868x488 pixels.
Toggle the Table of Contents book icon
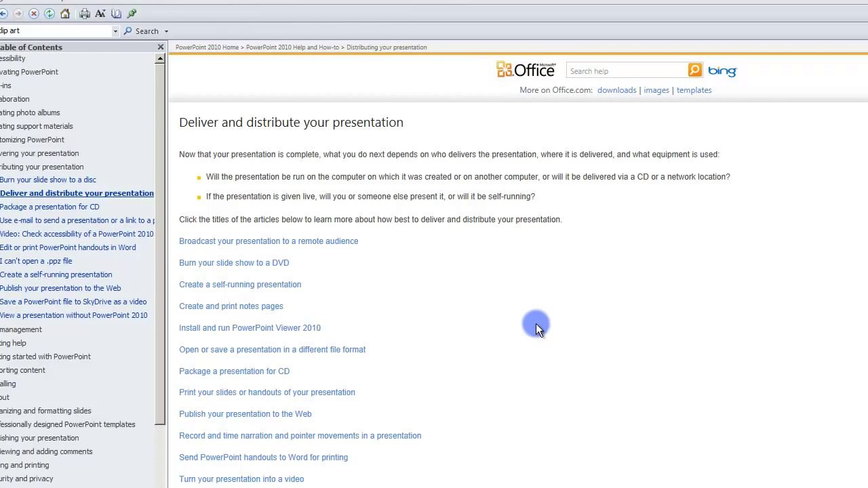(x=116, y=14)
